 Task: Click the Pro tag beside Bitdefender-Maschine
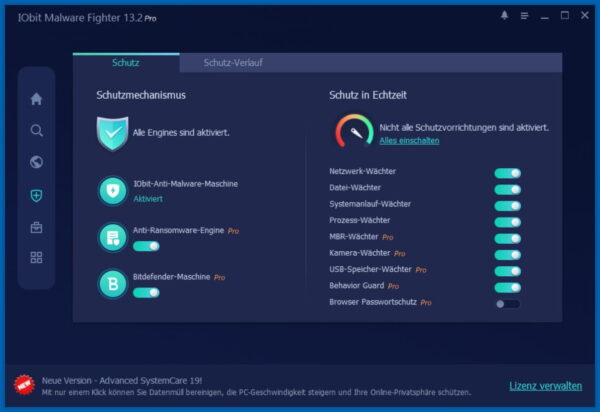click(x=219, y=278)
